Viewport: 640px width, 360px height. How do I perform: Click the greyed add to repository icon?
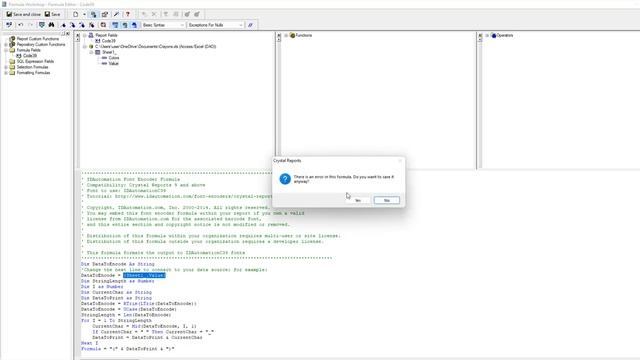[187, 14]
